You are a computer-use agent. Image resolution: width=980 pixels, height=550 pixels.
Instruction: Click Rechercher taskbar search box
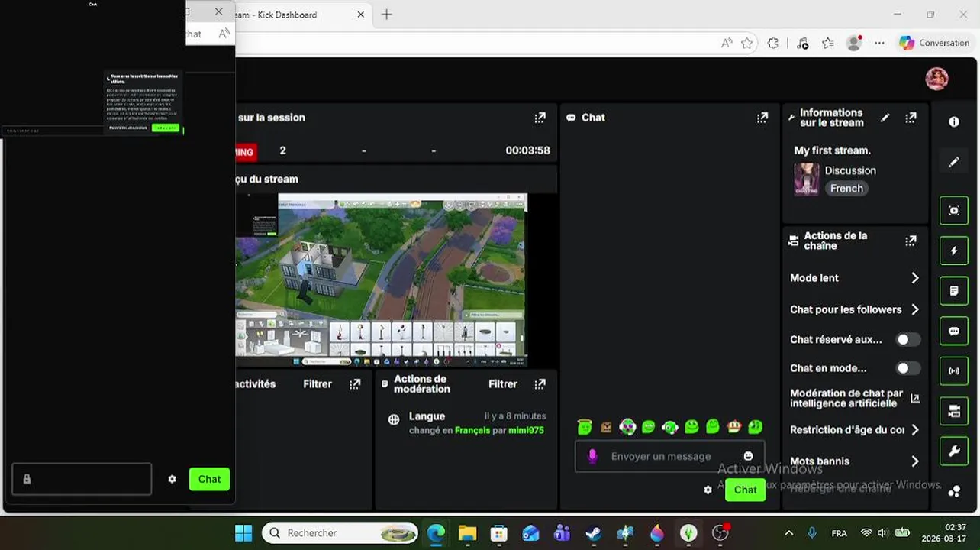pyautogui.click(x=340, y=533)
